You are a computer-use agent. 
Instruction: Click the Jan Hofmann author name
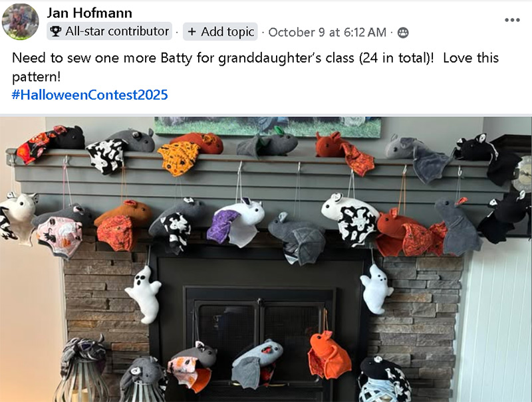pos(89,13)
